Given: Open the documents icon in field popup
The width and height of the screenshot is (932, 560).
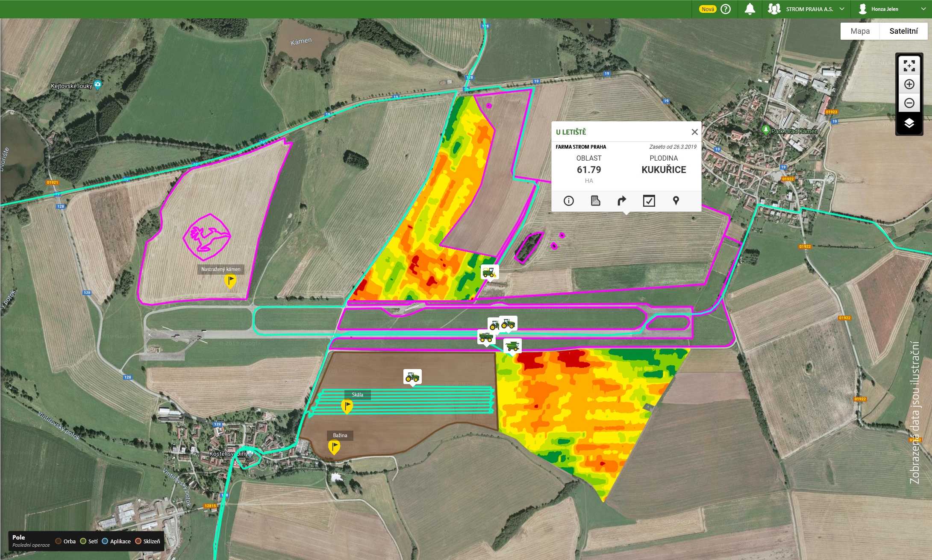Looking at the screenshot, I should pos(595,201).
